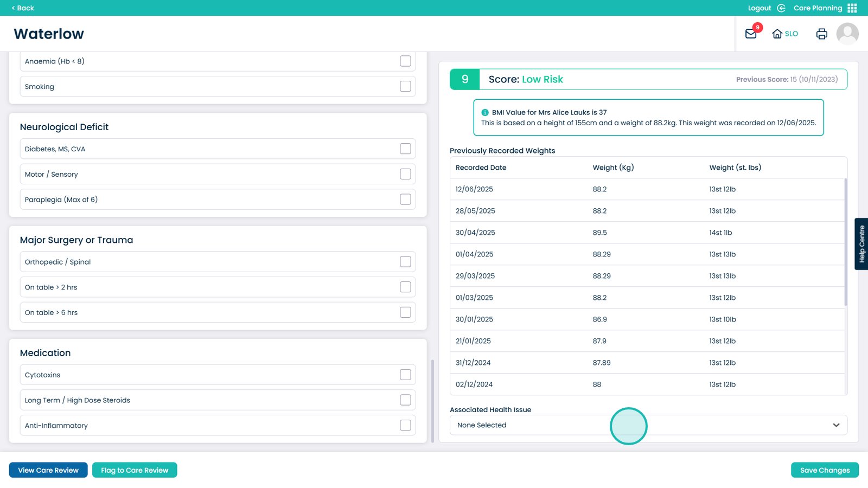Click the BMI info icon

click(x=485, y=113)
